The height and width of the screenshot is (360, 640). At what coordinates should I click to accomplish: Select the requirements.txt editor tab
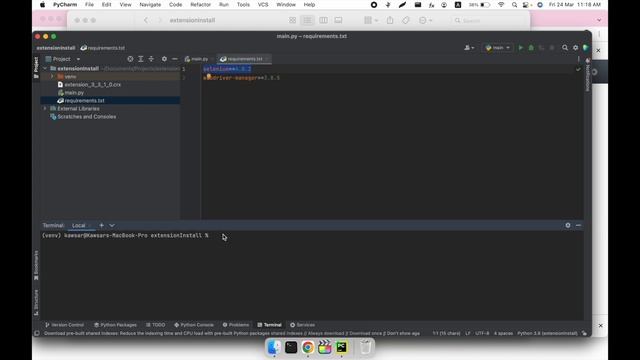pyautogui.click(x=244, y=59)
